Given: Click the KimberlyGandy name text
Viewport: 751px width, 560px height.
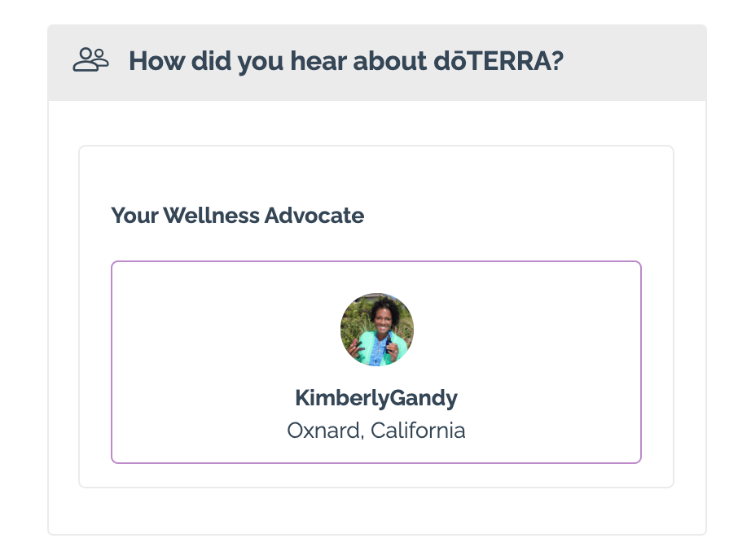Looking at the screenshot, I should tap(376, 398).
